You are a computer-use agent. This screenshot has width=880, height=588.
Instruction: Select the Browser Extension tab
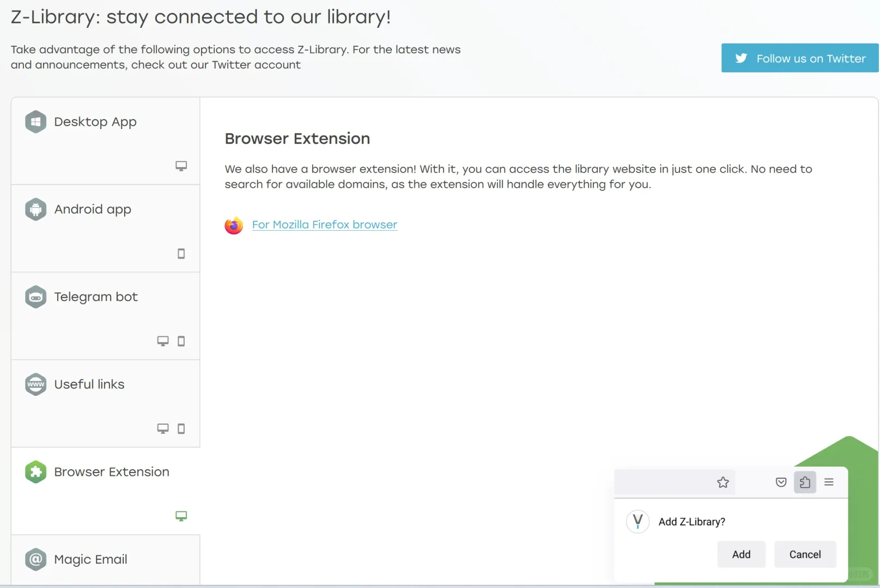[105, 491]
